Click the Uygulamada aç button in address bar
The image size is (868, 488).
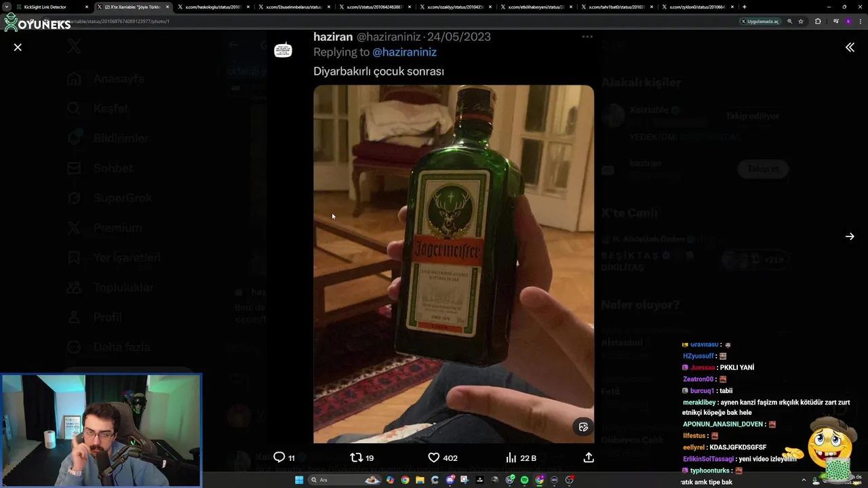click(759, 21)
